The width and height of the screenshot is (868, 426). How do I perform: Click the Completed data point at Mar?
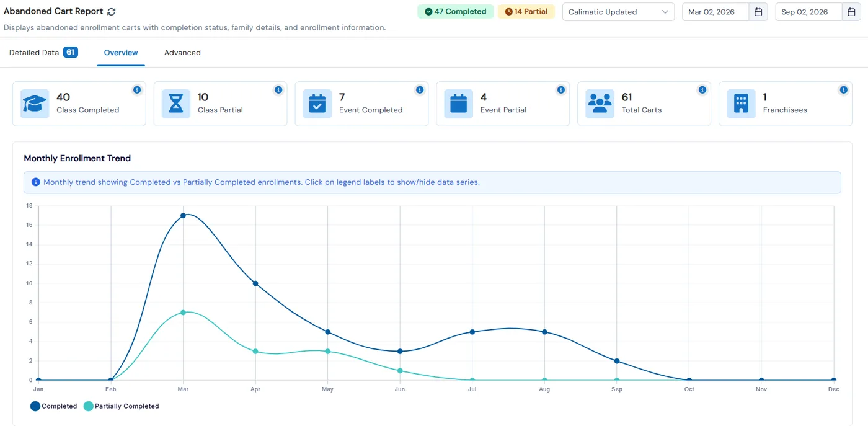coord(183,216)
